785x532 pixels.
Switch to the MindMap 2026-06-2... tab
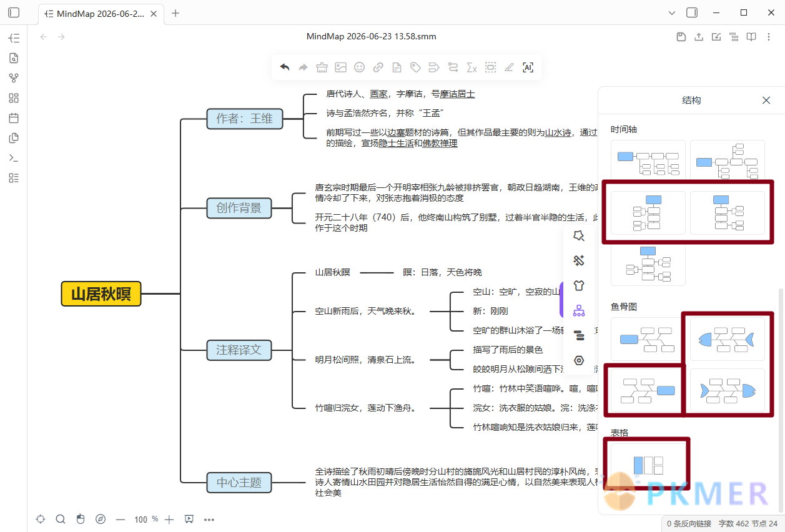click(x=101, y=14)
